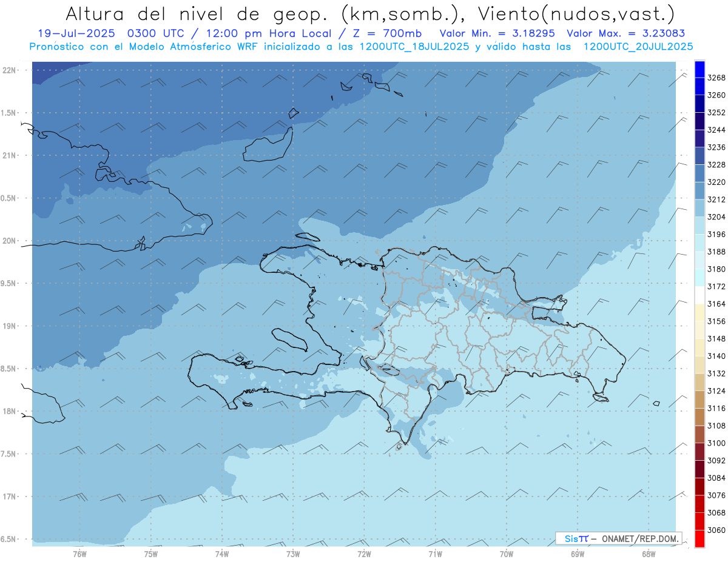Click the latitude label 18N

tap(10, 411)
